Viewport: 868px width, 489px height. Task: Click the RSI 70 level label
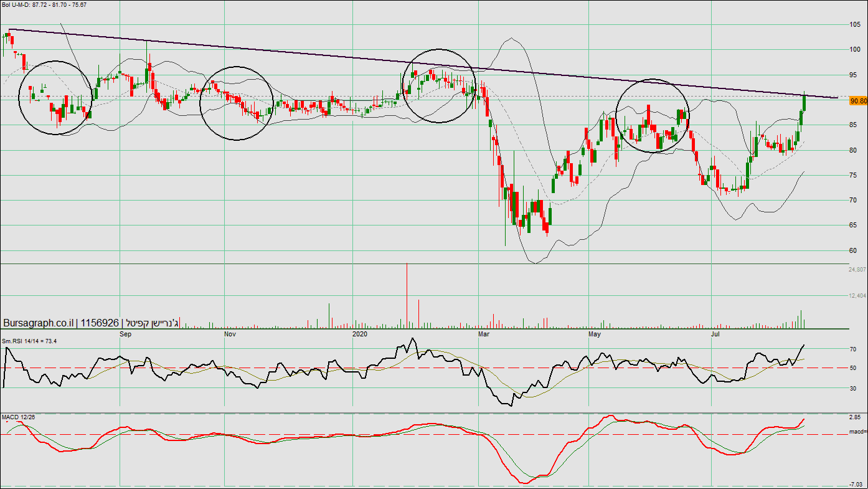click(852, 350)
